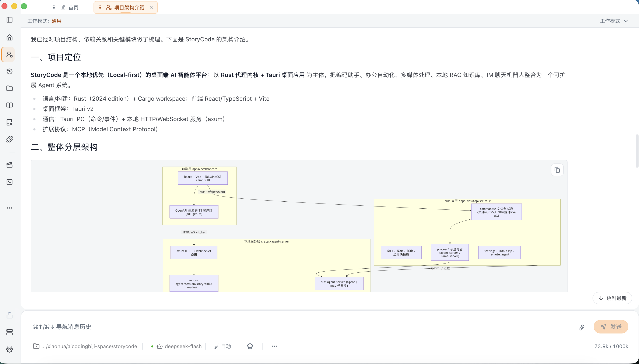This screenshot has width=639, height=364.
Task: Click the OpenAPI 生成的 TS 客户端 node
Action: (194, 212)
